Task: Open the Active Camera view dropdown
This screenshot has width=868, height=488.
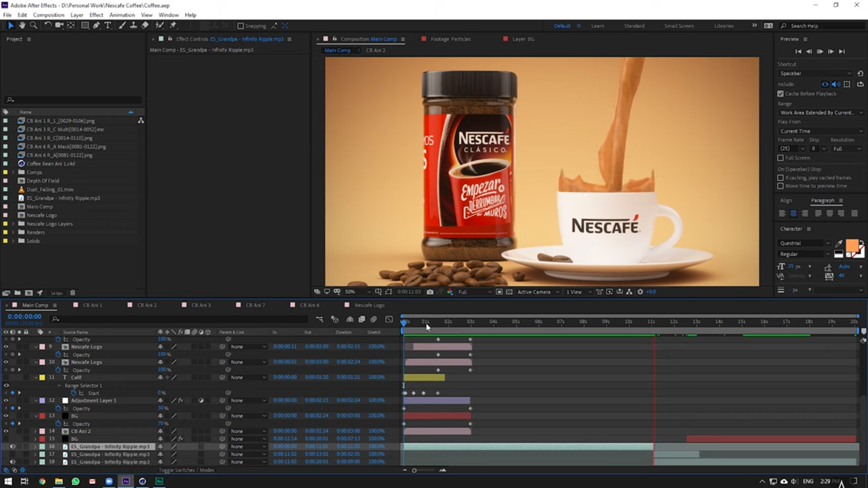Action: coord(538,291)
